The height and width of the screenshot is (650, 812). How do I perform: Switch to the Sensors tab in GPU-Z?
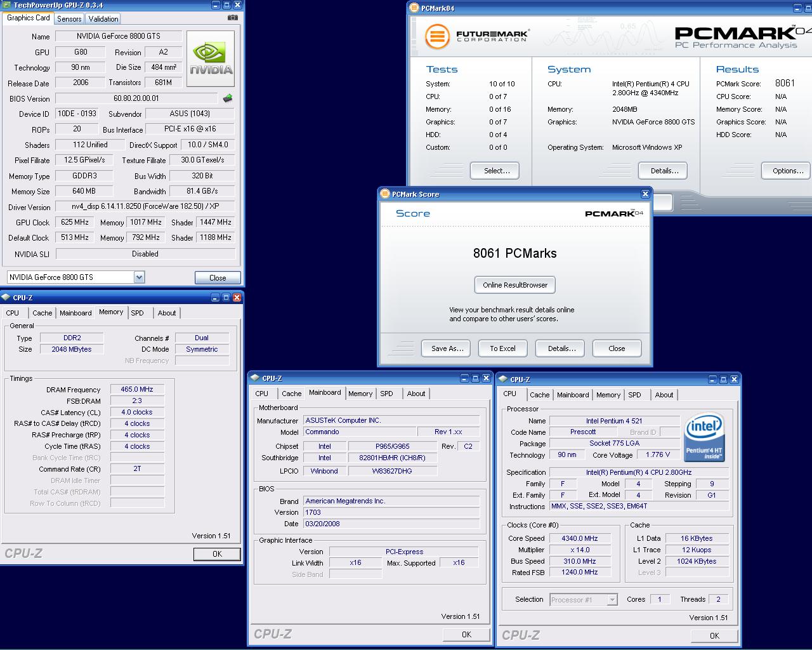point(69,19)
